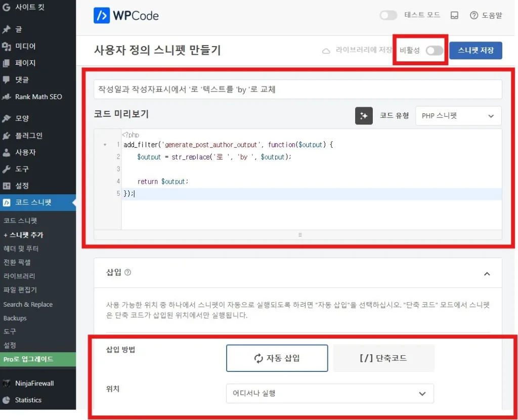The image size is (518, 420).
Task: Toggle 테스트 모드 switch
Action: tap(388, 15)
